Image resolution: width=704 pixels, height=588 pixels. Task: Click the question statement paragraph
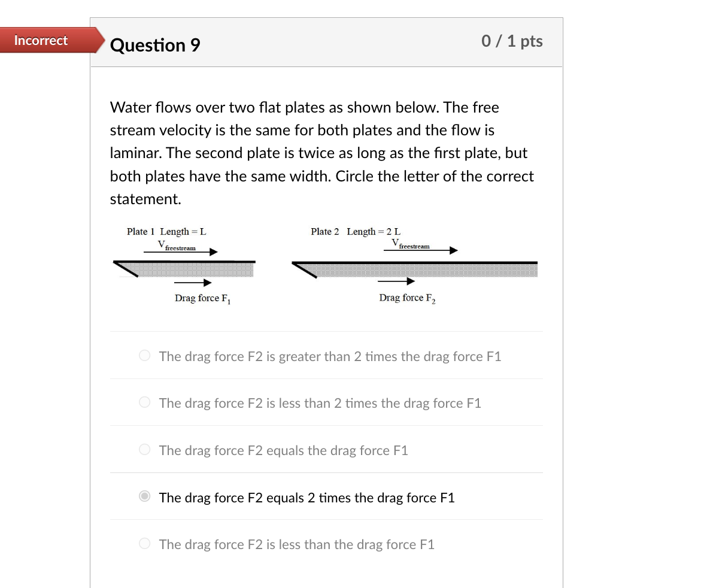pyautogui.click(x=321, y=153)
